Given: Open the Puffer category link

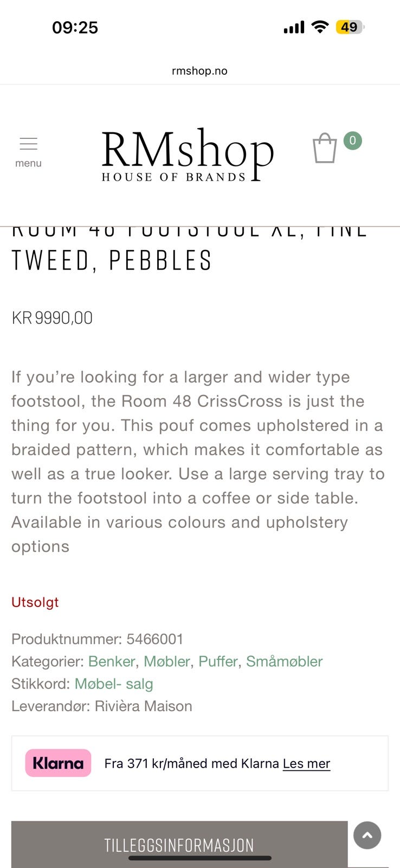Looking at the screenshot, I should click(x=218, y=661).
